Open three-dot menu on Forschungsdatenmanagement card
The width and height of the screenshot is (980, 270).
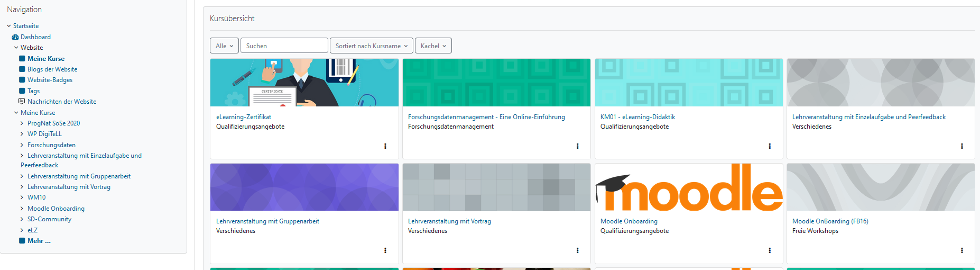click(x=577, y=146)
